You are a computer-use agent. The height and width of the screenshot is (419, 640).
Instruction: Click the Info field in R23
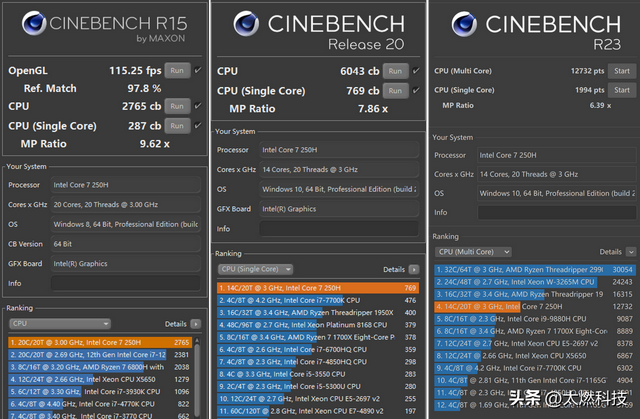pos(557,213)
